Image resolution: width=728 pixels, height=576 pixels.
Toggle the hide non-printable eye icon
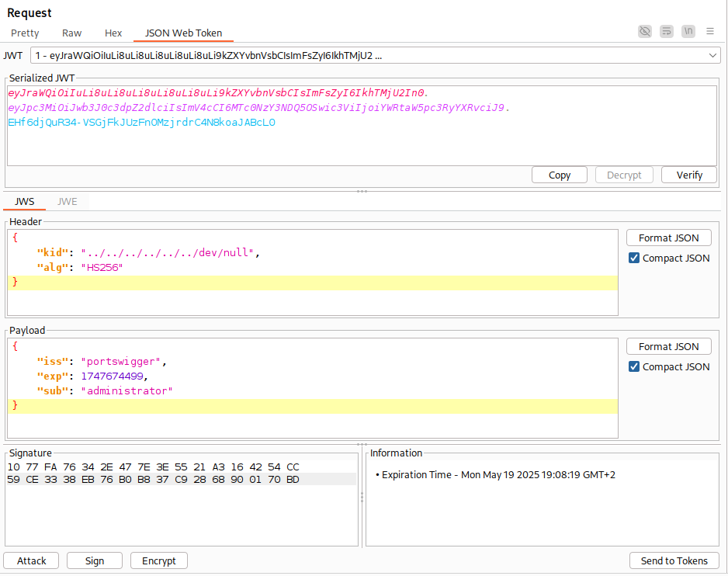coord(645,32)
